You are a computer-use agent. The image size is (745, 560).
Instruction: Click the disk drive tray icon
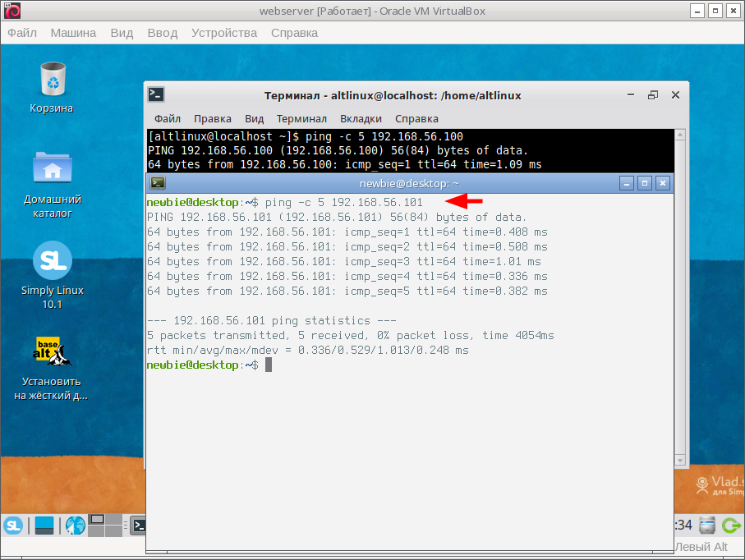(707, 526)
